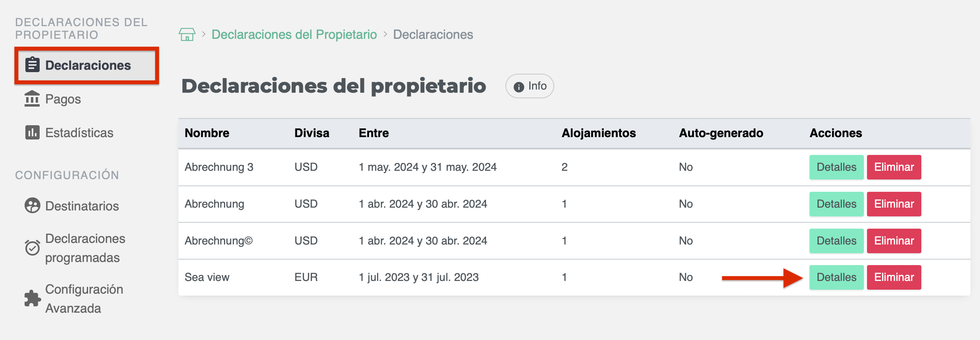
Task: Click the Destinatarios people icon
Action: [33, 206]
